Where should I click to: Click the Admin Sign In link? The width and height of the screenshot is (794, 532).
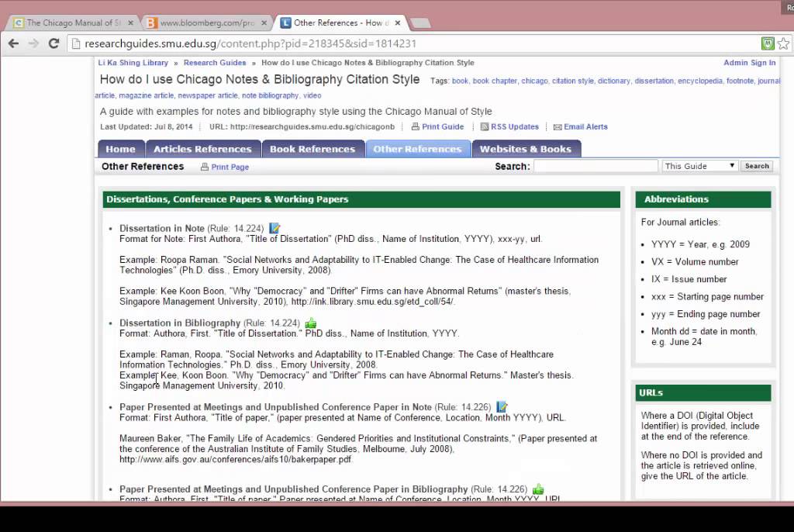(750, 63)
